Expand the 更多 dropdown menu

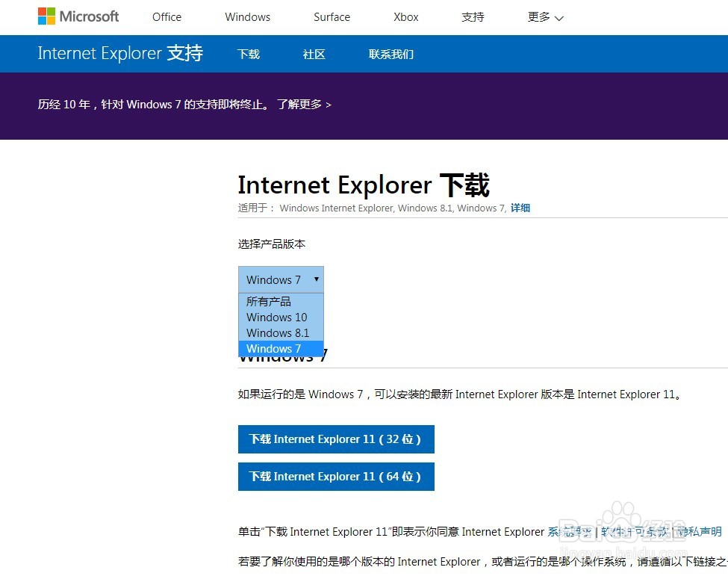pyautogui.click(x=546, y=17)
